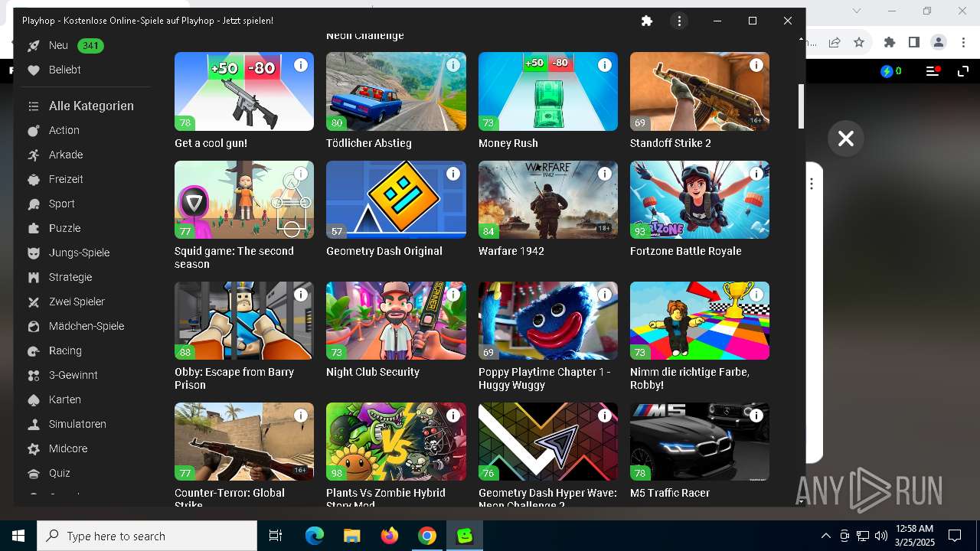Show hidden tray icons chevron
The image size is (980, 551).
click(x=825, y=536)
